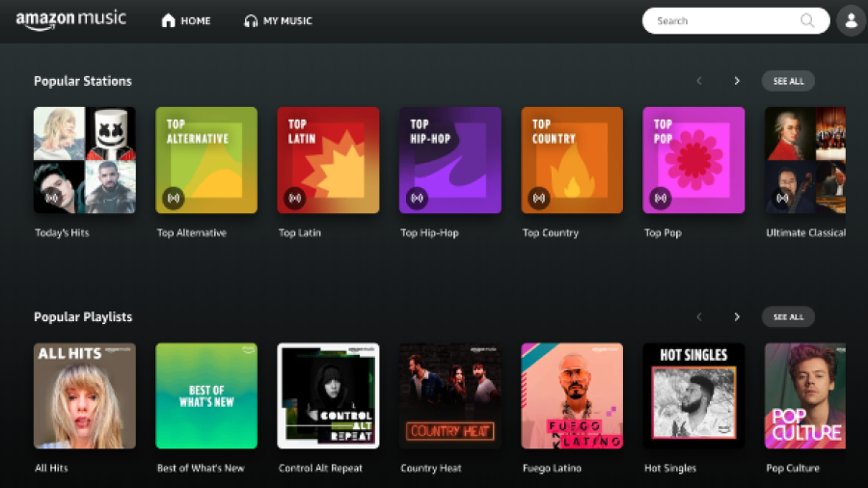This screenshot has width=868, height=488.
Task: Click the search magnifier icon
Action: click(807, 20)
